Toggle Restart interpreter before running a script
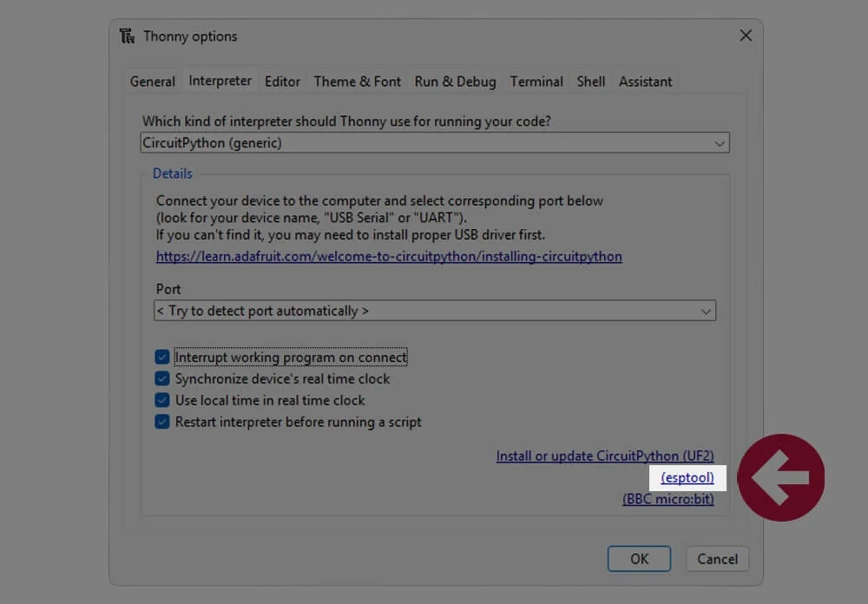The height and width of the screenshot is (604, 868). 162,421
